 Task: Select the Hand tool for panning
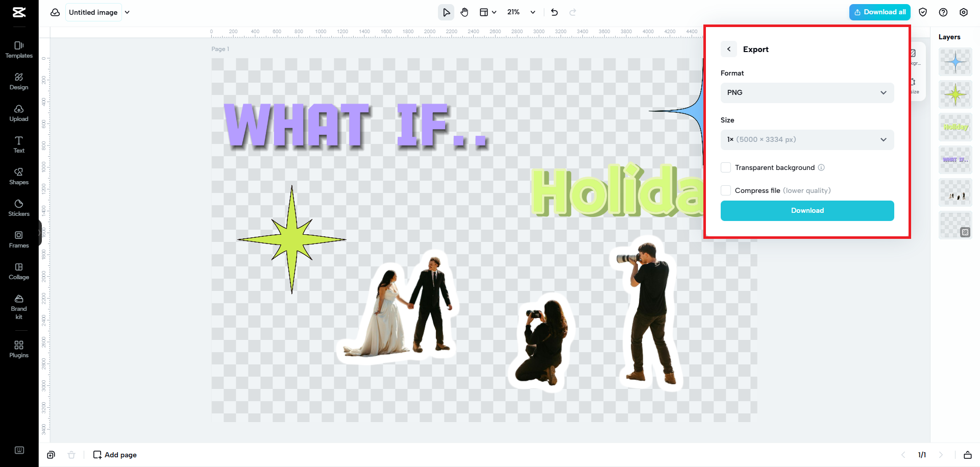(x=464, y=12)
